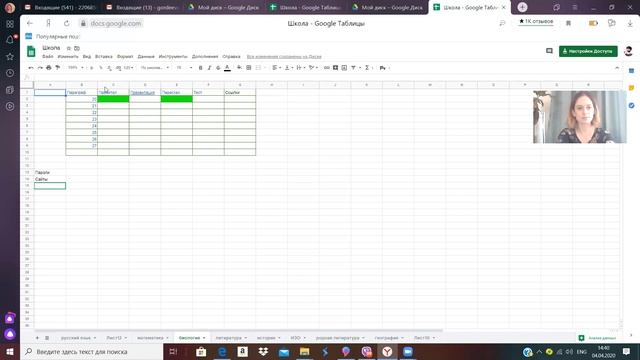Click the insert comment icon
This screenshot has width=640, height=360.
(336, 68)
